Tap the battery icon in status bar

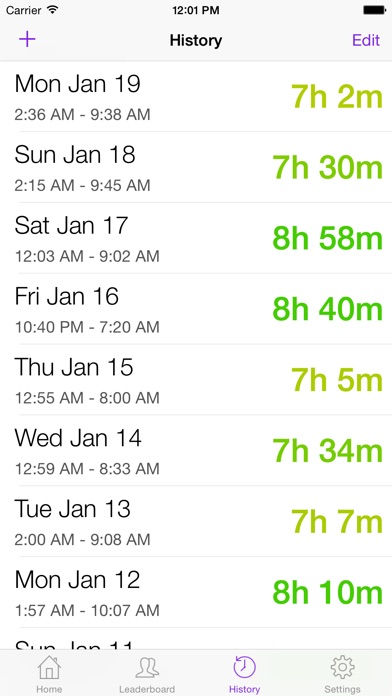pos(374,10)
